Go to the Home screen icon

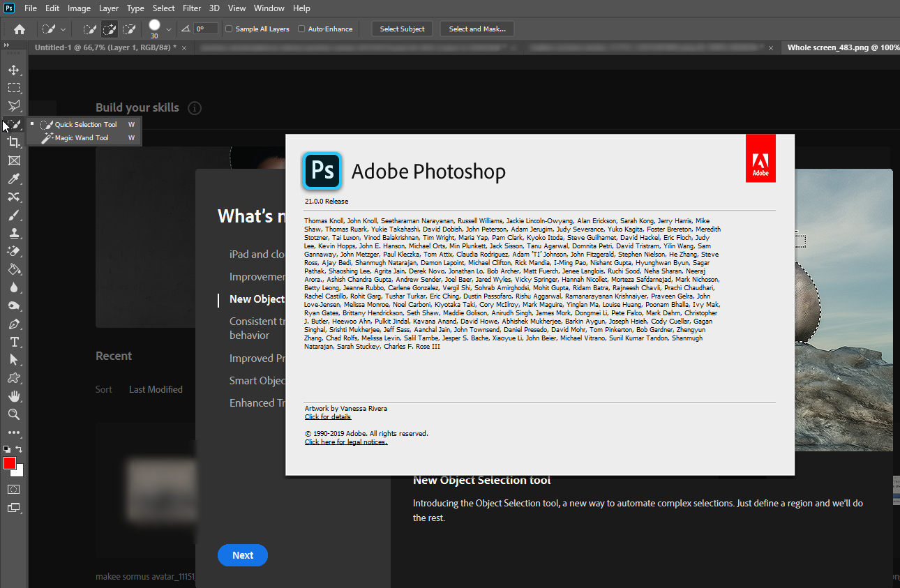(x=20, y=29)
